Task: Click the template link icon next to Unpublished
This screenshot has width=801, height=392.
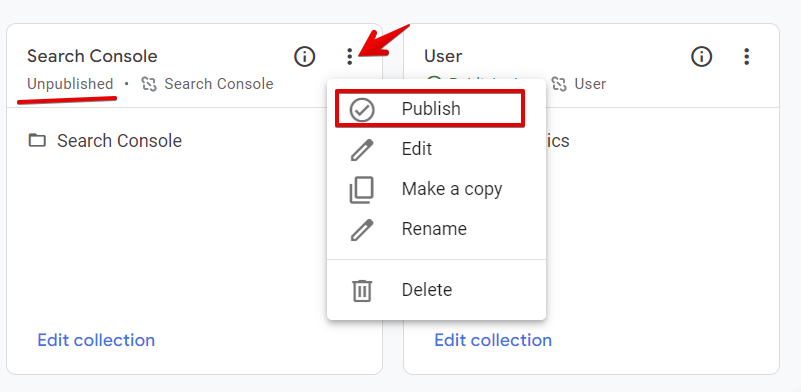Action: (x=149, y=84)
